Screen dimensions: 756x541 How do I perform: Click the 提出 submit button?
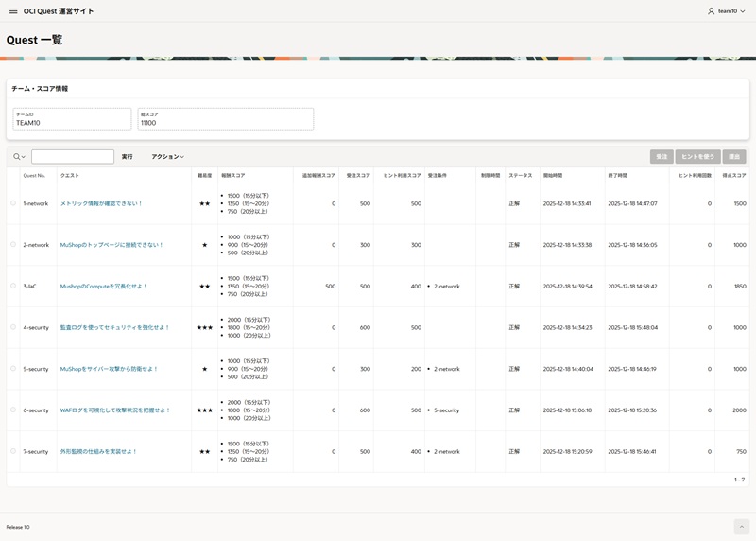coord(734,157)
